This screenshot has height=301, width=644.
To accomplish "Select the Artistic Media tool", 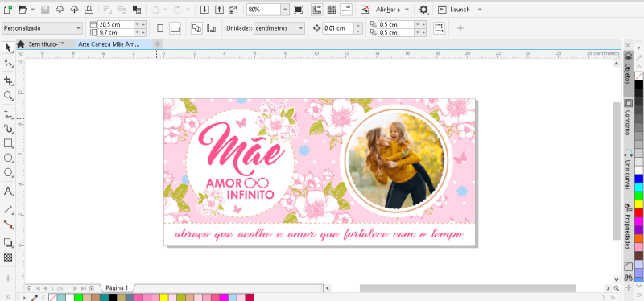I will [8, 129].
